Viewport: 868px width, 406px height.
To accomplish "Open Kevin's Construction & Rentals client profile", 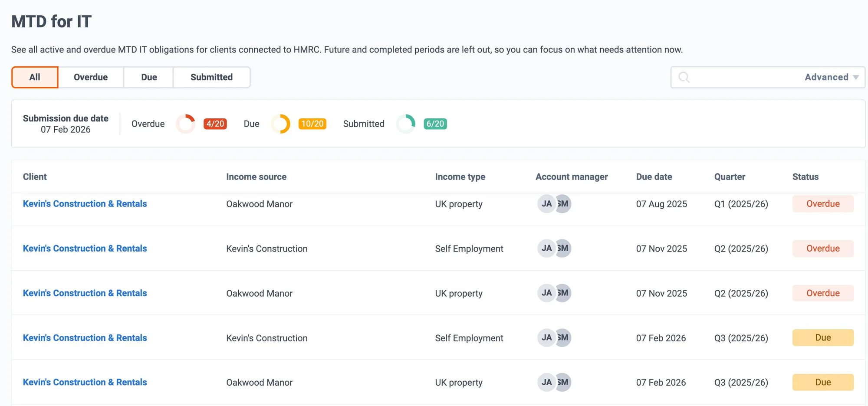I will (x=85, y=203).
